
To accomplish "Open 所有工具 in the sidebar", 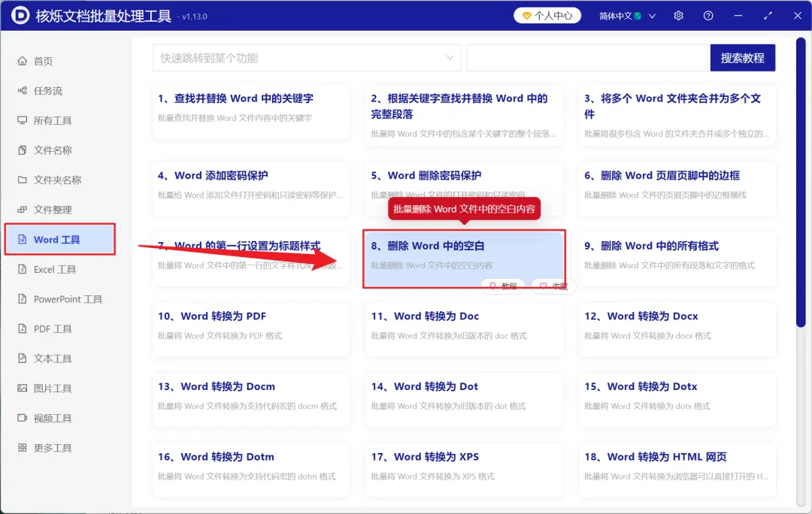I will click(59, 120).
